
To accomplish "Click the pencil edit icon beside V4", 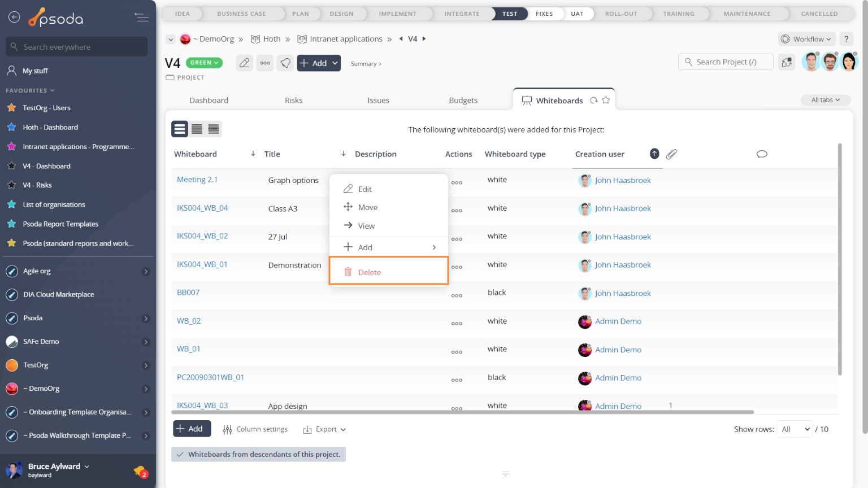I will tap(244, 63).
